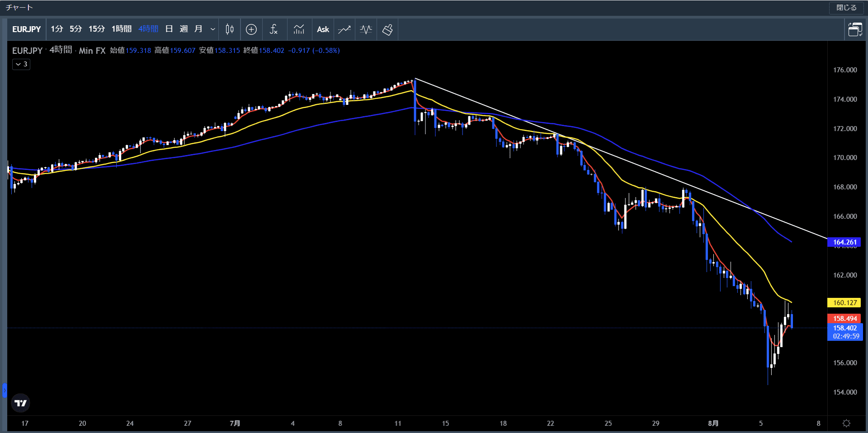This screenshot has width=868, height=433.
Task: Click the chart layout windows icon
Action: coord(855,29)
